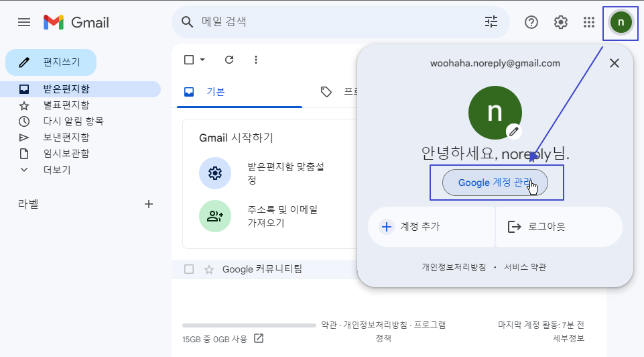644x357 pixels.
Task: Show search options filter icon
Action: [x=491, y=21]
